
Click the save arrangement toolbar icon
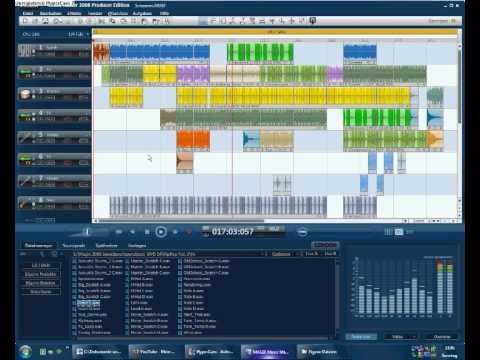pos(45,21)
